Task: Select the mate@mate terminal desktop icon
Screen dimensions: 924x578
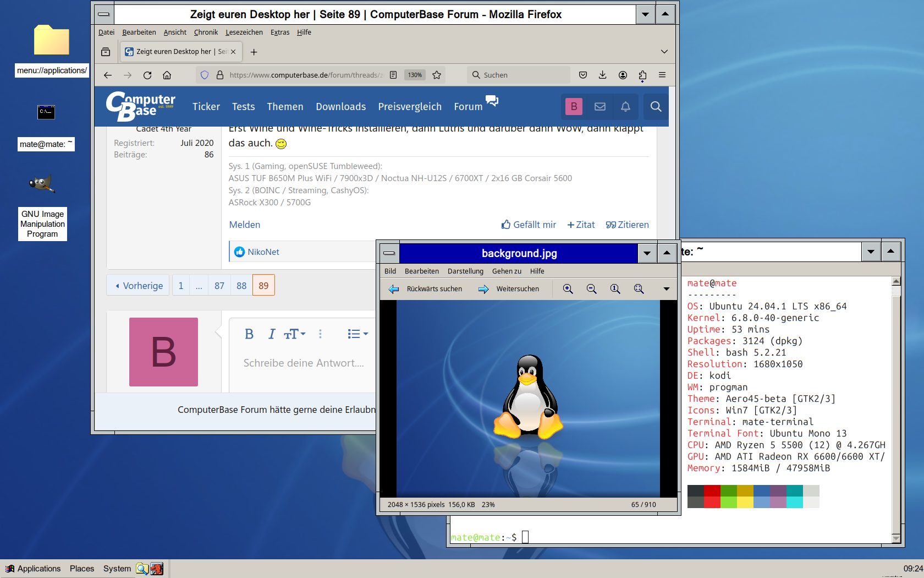Action: tap(46, 128)
